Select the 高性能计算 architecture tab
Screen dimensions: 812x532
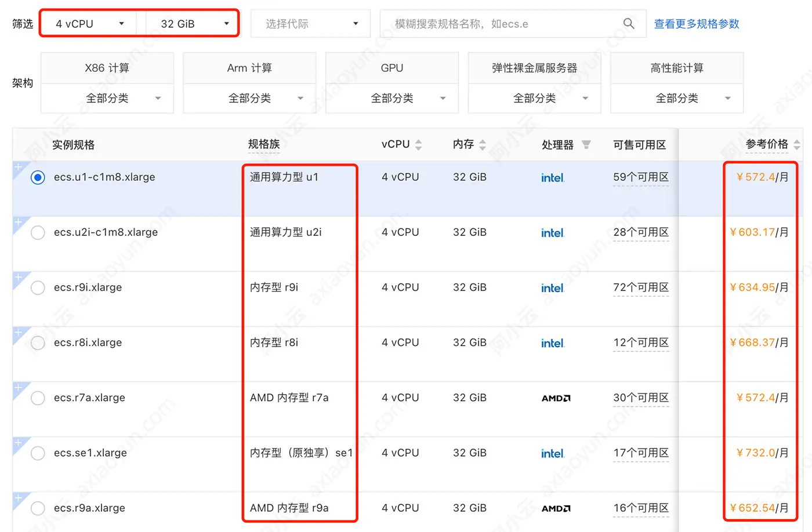click(x=677, y=68)
